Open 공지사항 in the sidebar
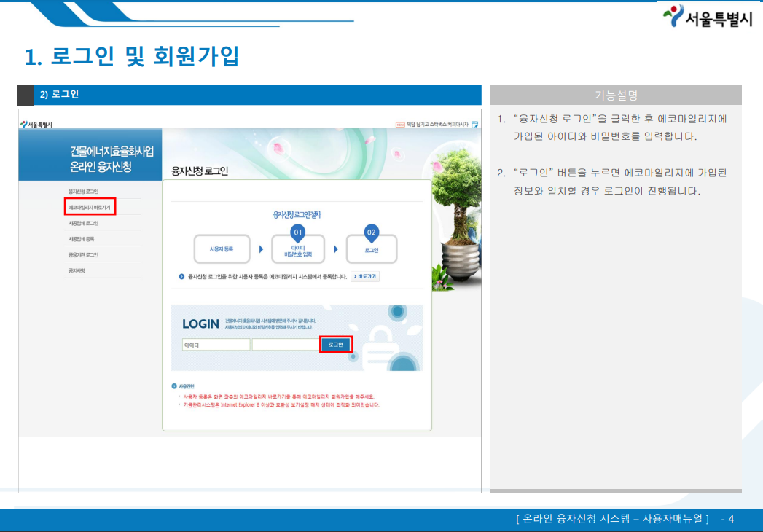The image size is (763, 532). tap(77, 270)
